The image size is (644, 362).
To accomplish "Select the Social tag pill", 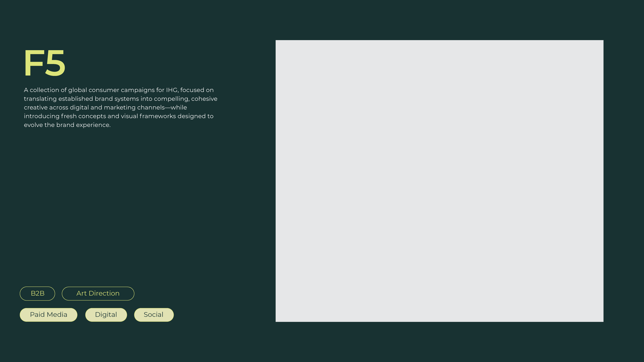I will [x=154, y=315].
